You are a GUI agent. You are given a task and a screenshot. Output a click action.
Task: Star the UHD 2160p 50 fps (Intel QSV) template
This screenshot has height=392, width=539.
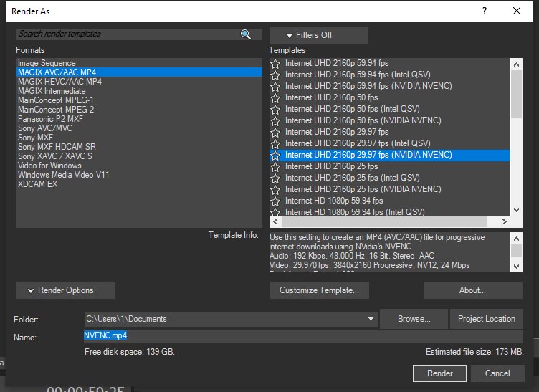click(x=275, y=109)
